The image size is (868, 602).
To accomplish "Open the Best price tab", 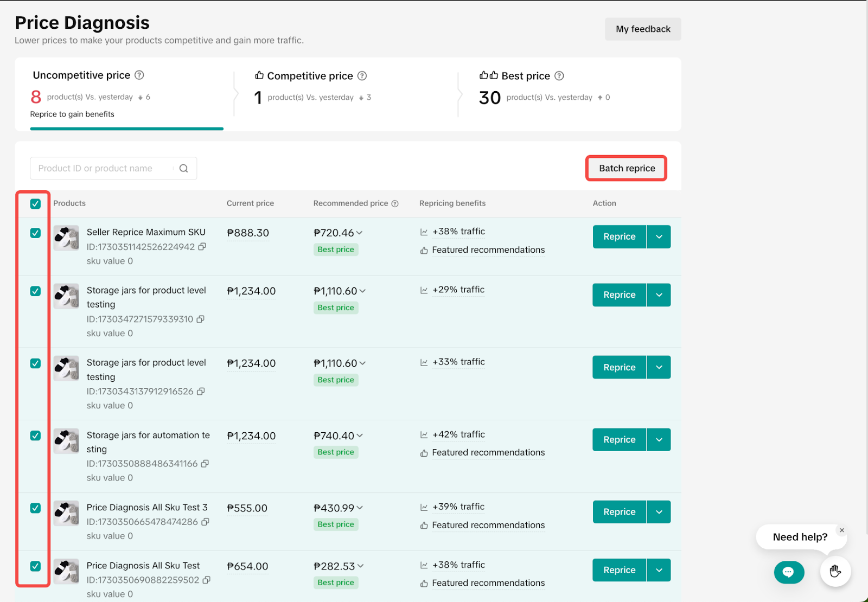I will [x=525, y=76].
